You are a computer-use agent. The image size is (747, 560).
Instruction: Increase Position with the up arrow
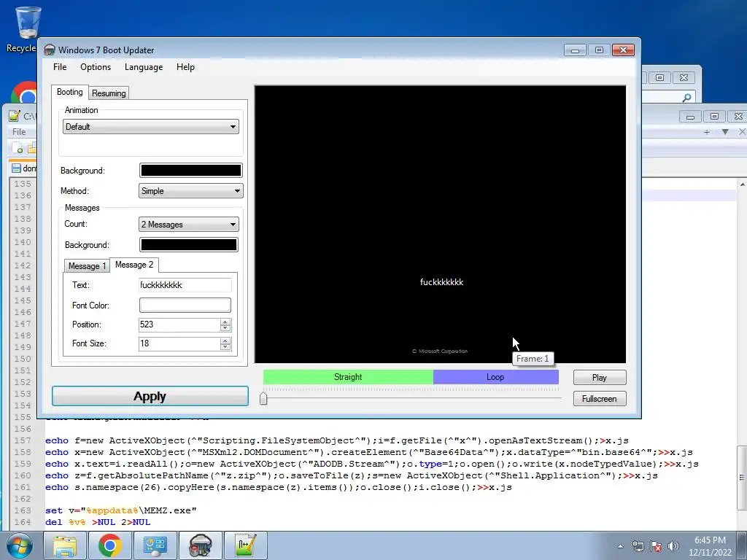pos(225,322)
